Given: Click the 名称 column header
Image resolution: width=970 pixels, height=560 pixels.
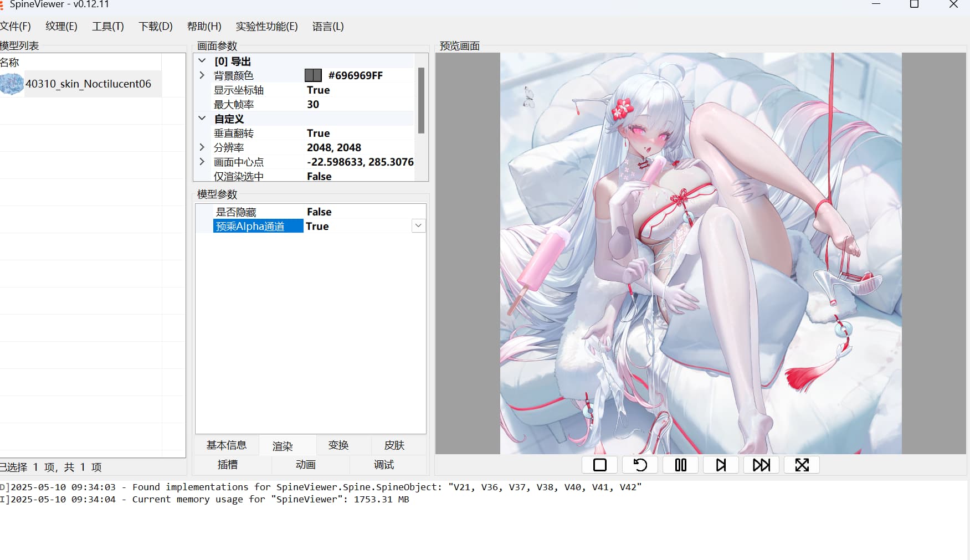Looking at the screenshot, I should pos(80,62).
